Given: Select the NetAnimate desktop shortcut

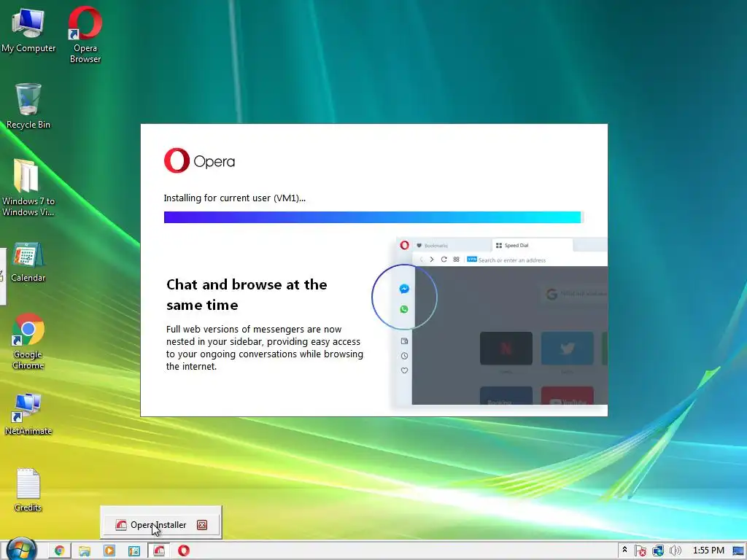Looking at the screenshot, I should (x=28, y=414).
